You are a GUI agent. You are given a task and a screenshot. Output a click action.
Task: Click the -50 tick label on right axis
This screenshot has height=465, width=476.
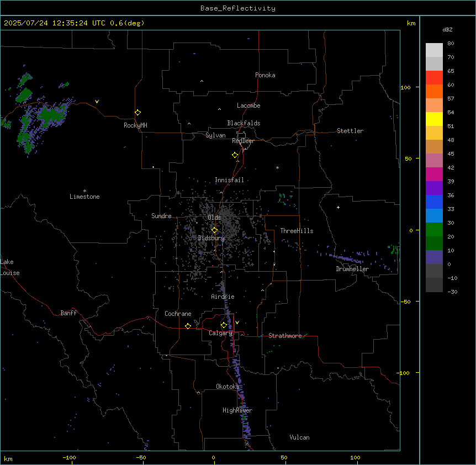point(405,302)
